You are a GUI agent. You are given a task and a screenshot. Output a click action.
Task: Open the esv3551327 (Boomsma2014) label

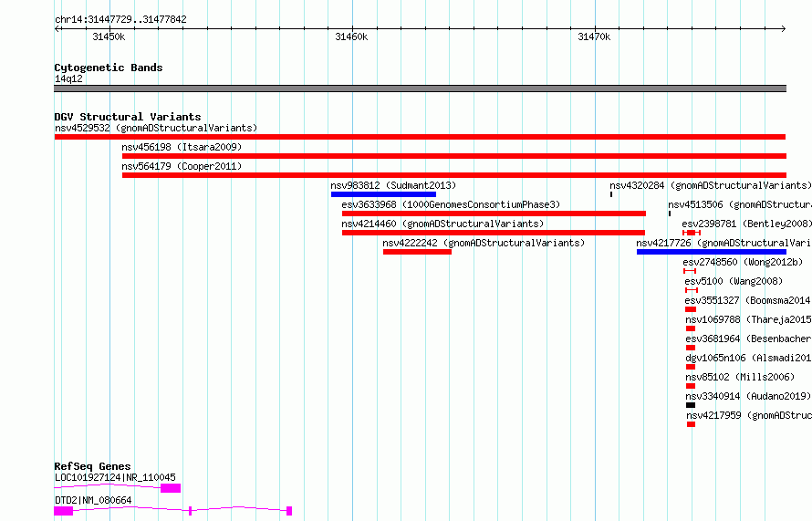click(x=748, y=300)
